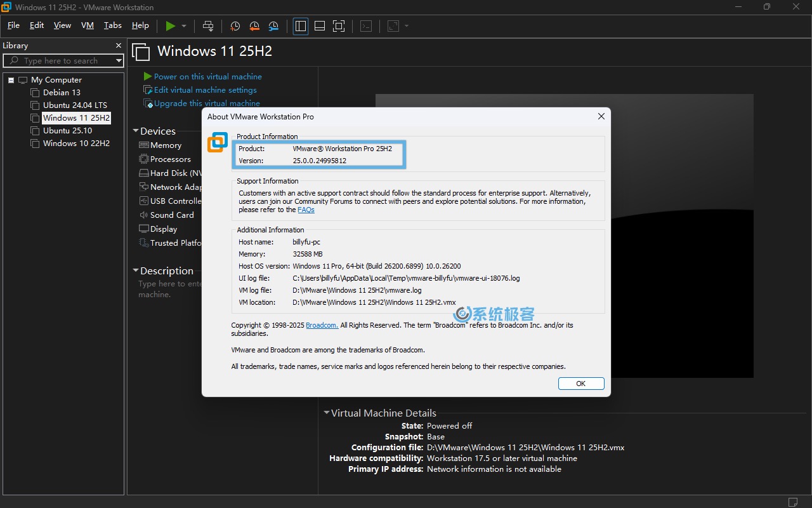Close the Library panel with its X
The image size is (812, 508).
119,46
